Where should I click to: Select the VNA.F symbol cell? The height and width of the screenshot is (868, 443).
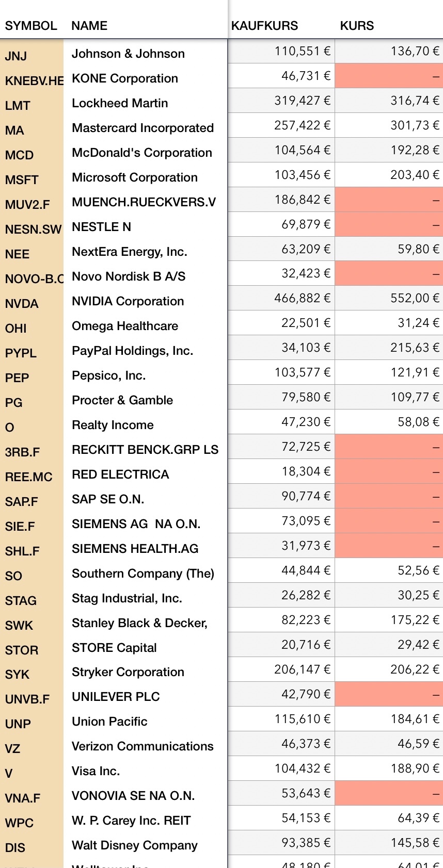tap(23, 798)
